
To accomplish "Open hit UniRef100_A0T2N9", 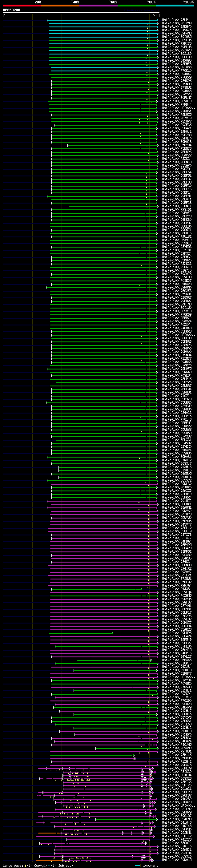I will 177,24.
